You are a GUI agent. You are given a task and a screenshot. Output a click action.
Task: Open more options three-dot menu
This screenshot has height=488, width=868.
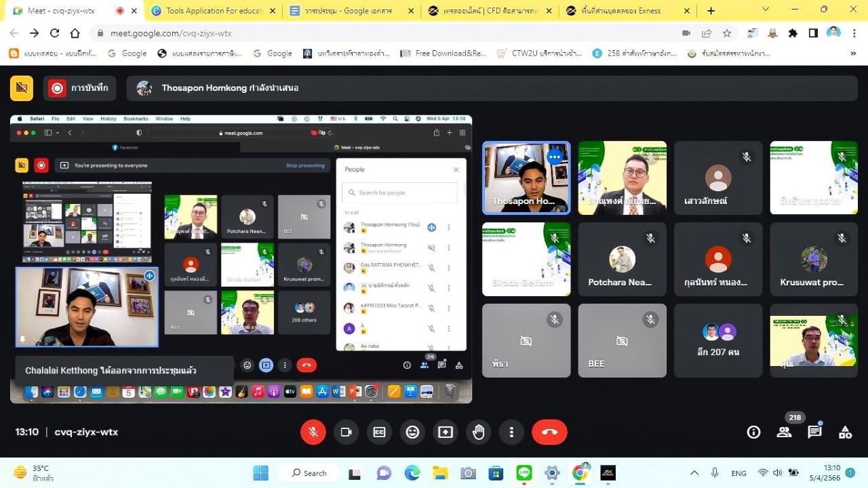pyautogui.click(x=511, y=432)
